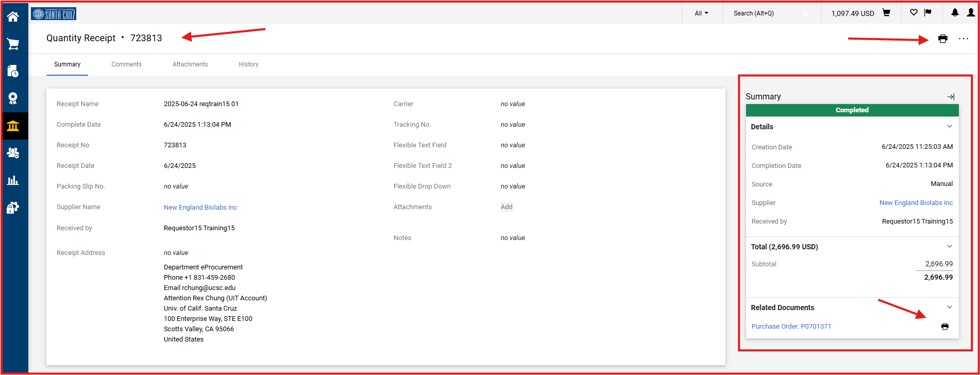Open the user profile icon
Image resolution: width=980 pixels, height=375 pixels.
[971, 13]
